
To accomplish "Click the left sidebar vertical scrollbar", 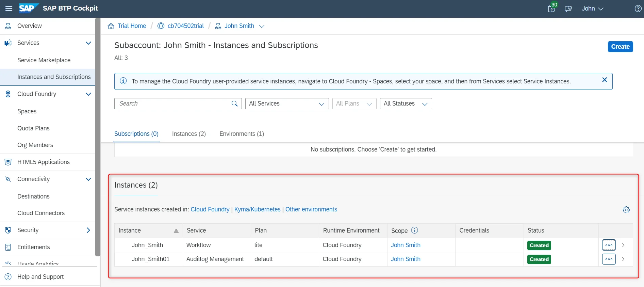I will (x=98, y=137).
